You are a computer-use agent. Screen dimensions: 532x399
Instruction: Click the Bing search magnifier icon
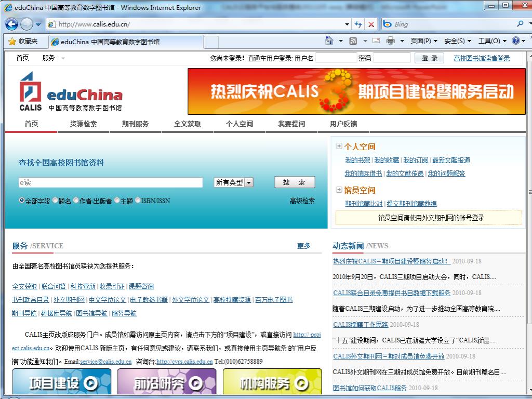point(520,24)
